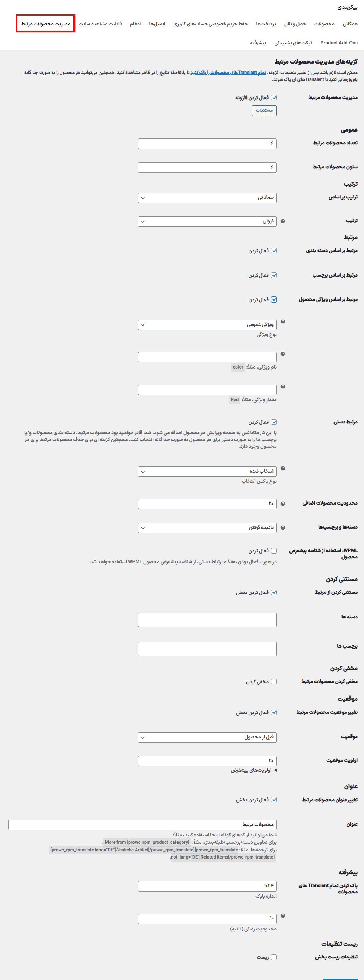Check the ریست checkbox
364x980 pixels.
[274, 957]
